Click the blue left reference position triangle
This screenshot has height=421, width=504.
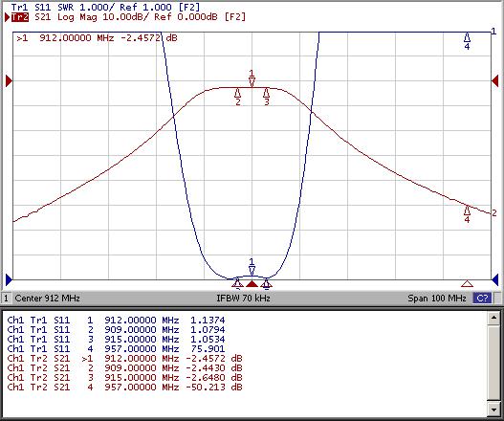[x=9, y=279]
